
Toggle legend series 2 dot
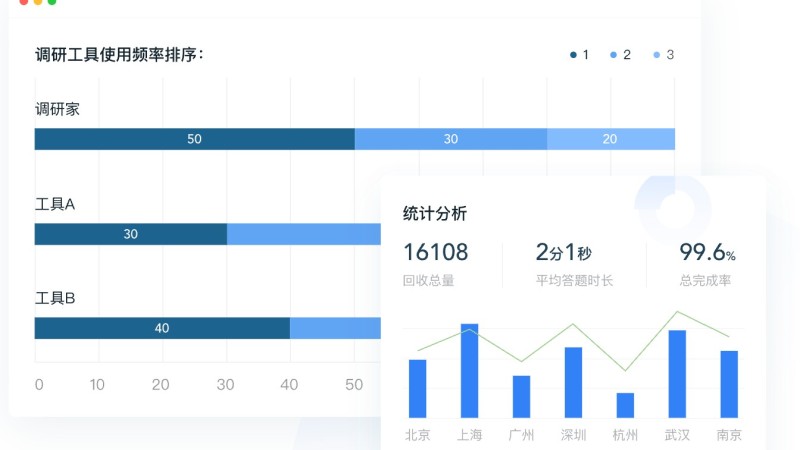pos(613,55)
